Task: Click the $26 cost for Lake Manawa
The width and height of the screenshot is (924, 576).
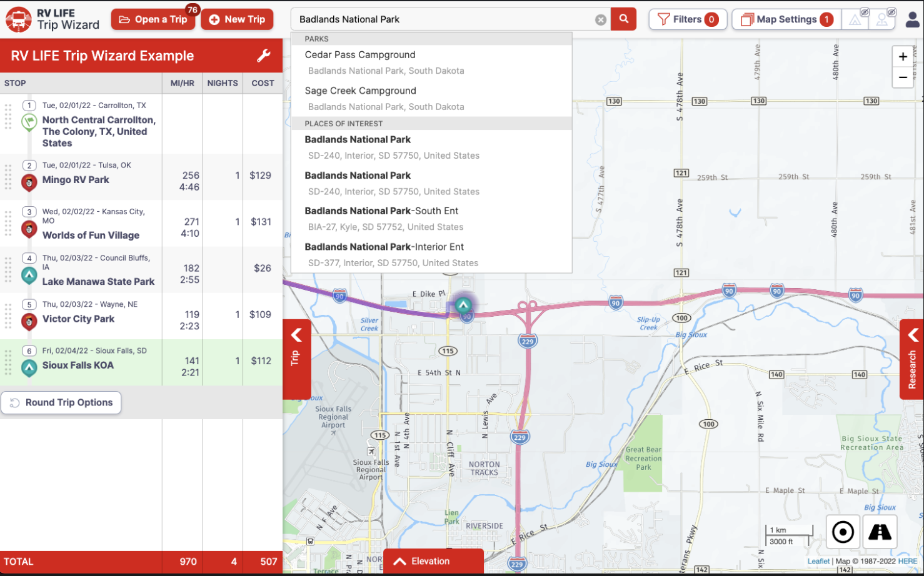Action: [263, 268]
